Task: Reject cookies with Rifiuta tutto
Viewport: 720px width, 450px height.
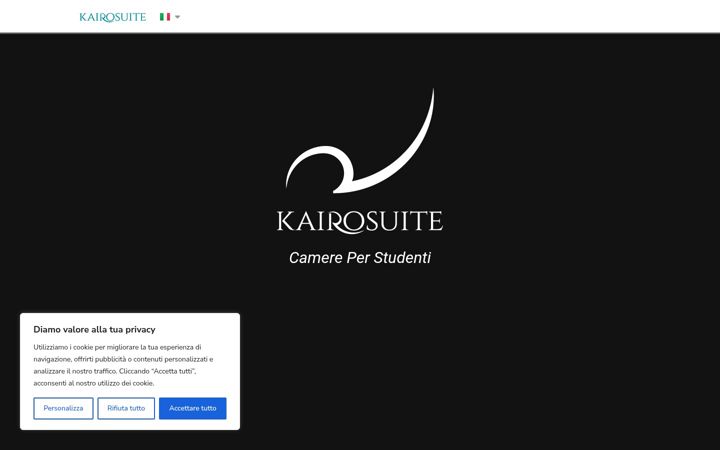Action: [x=126, y=408]
